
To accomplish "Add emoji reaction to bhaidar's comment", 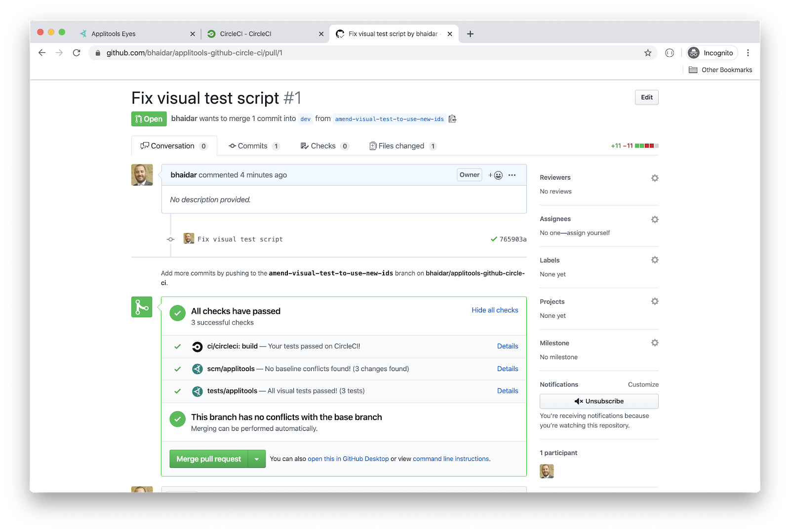I will click(x=496, y=175).
